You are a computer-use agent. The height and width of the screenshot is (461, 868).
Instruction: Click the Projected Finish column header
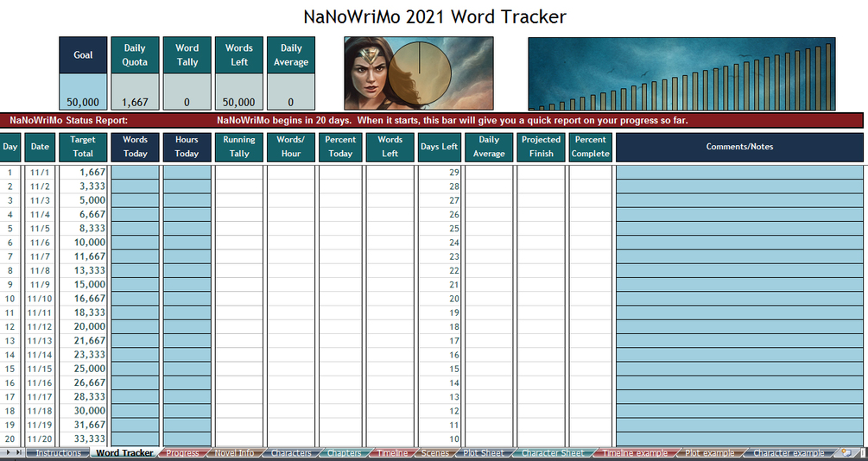(541, 147)
